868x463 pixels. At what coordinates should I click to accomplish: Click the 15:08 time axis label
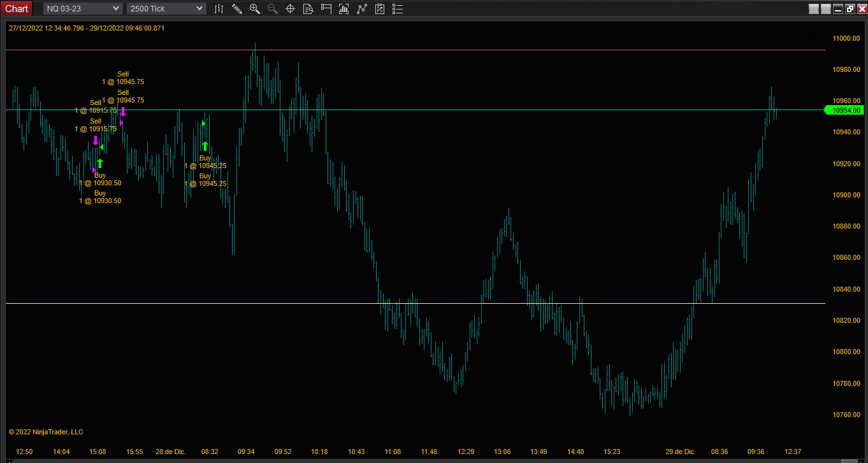point(98,452)
